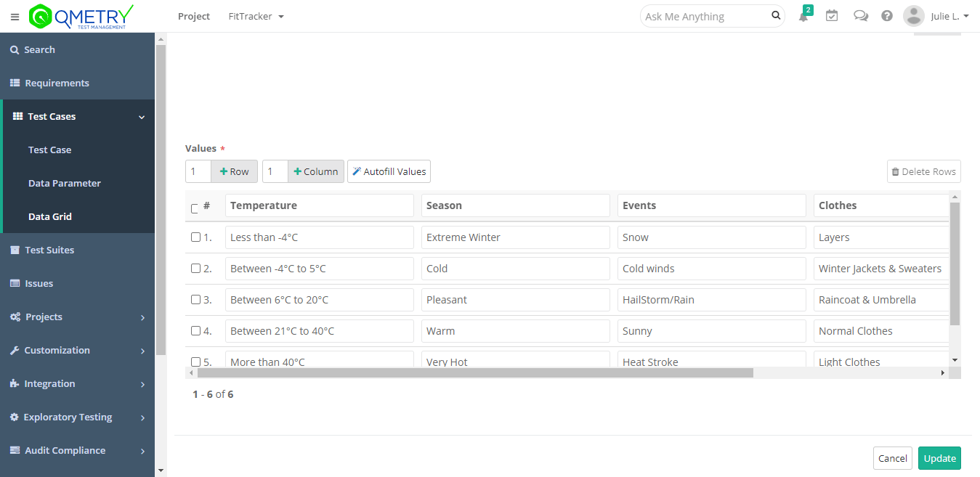Check the row 2 checkbox

[195, 268]
